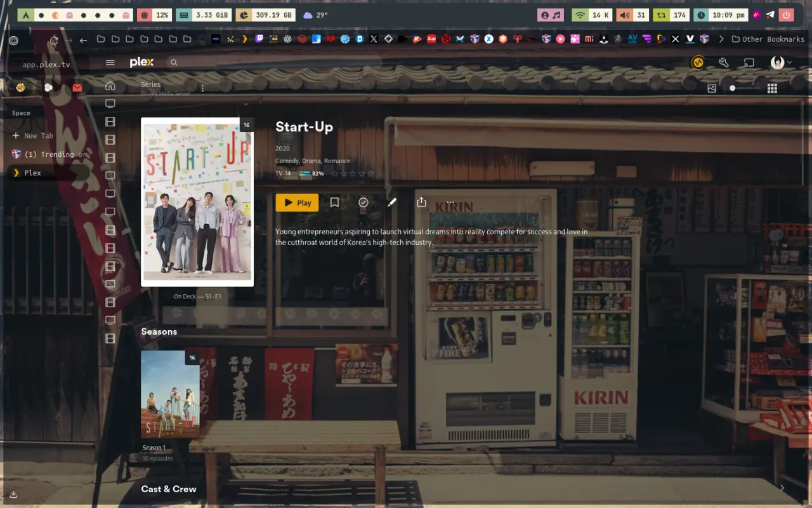Image resolution: width=812 pixels, height=508 pixels.
Task: Toggle the artwork background display
Action: 712,89
